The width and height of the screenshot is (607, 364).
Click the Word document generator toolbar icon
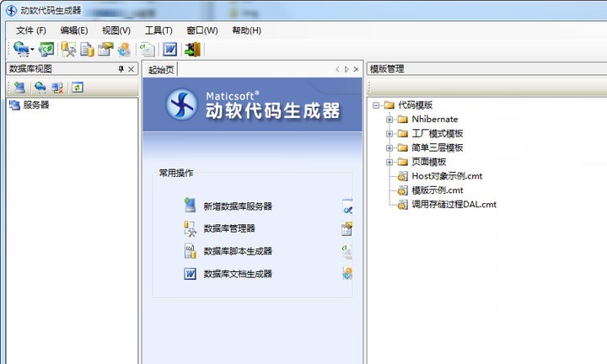[169, 49]
